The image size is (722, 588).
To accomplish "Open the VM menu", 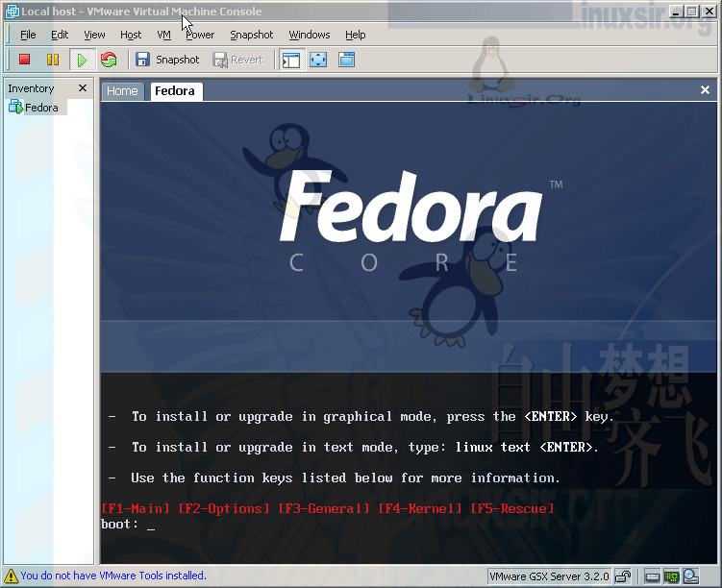I will click(163, 35).
